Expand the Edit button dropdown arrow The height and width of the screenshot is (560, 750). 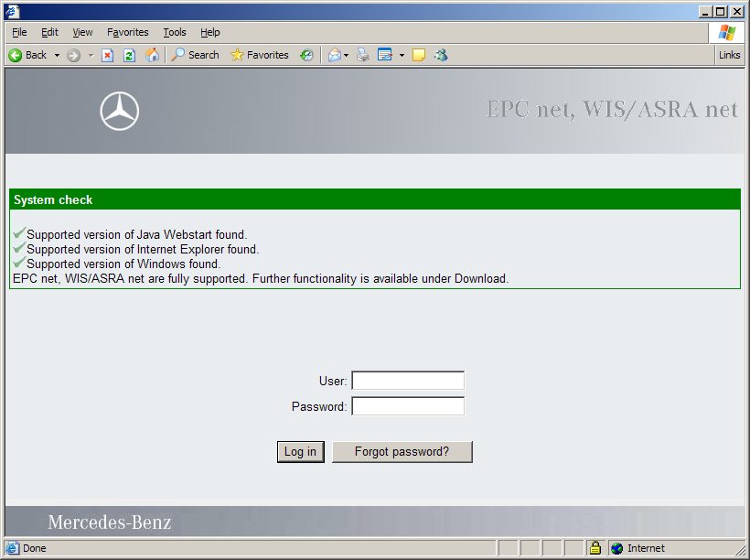point(402,55)
